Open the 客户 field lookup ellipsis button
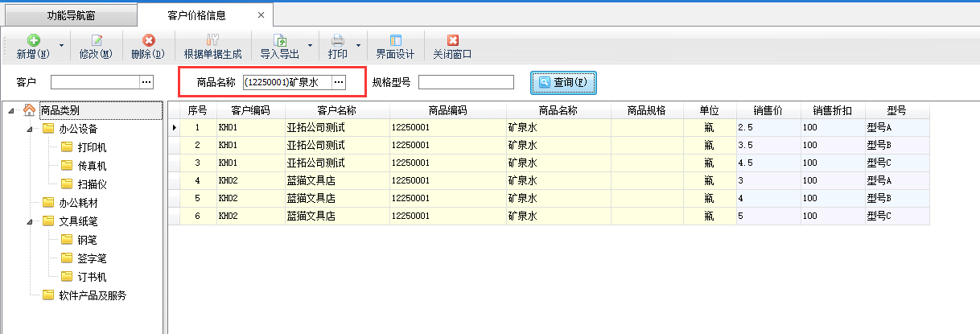 pos(146,82)
